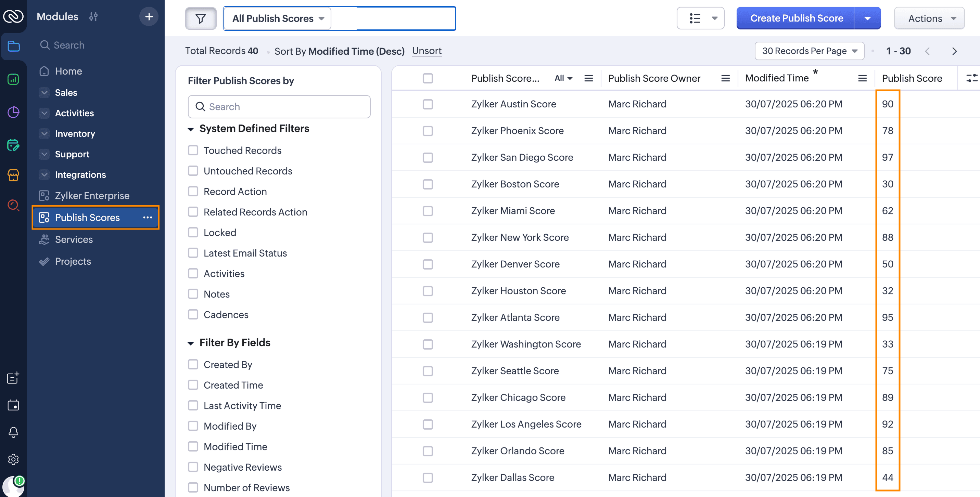
Task: Click the modules customization sliders icon
Action: click(93, 17)
